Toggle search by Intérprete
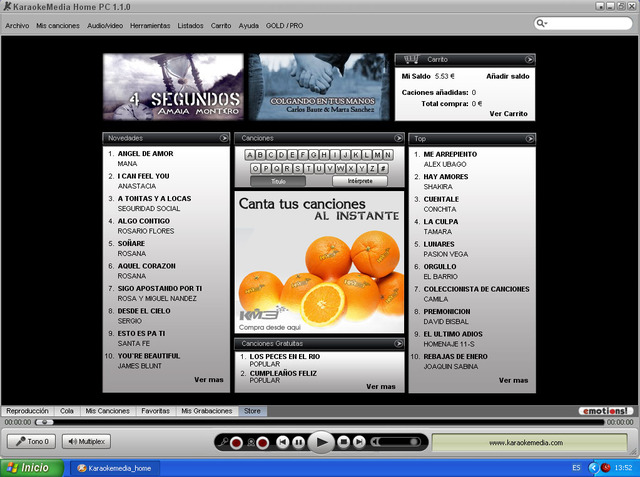The height and width of the screenshot is (477, 640). pyautogui.click(x=360, y=181)
